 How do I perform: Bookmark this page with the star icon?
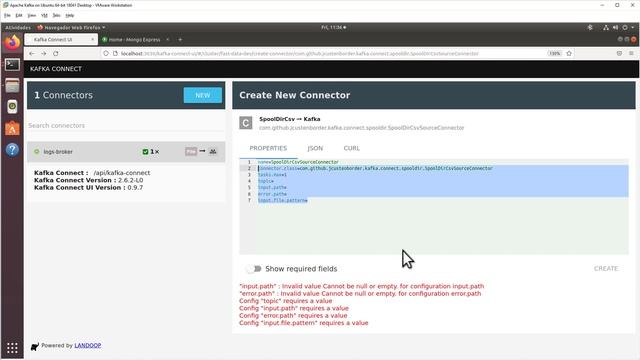click(569, 53)
